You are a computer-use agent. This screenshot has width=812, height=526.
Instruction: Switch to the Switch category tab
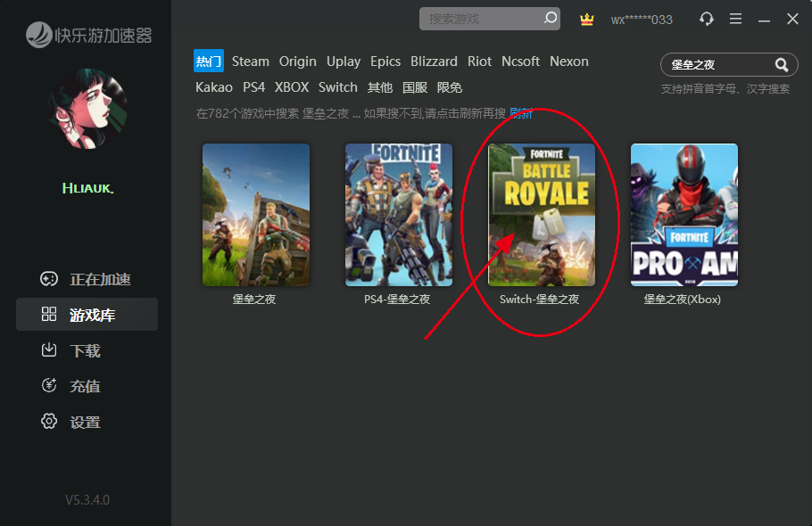coord(337,87)
